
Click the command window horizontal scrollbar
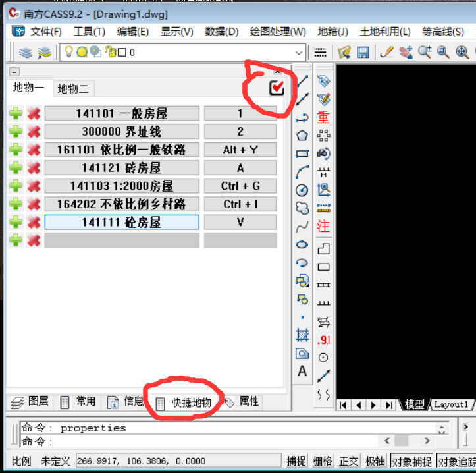click(x=407, y=441)
